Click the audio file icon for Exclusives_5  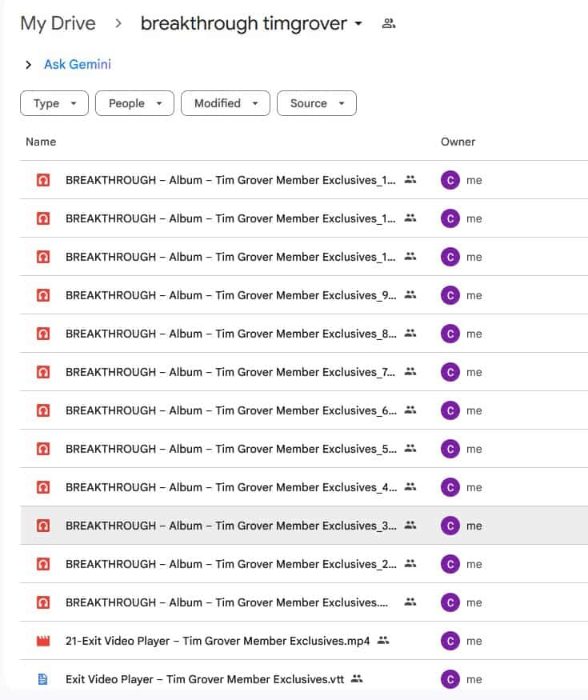pos(43,449)
